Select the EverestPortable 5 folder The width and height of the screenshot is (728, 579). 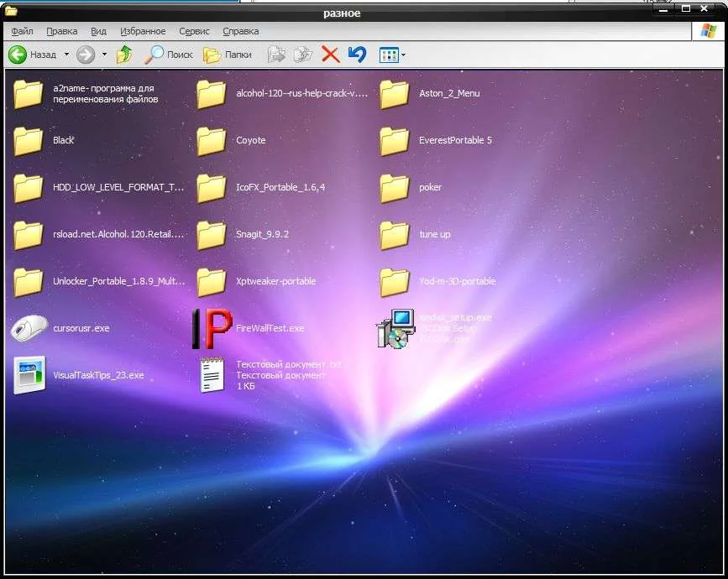tap(395, 140)
